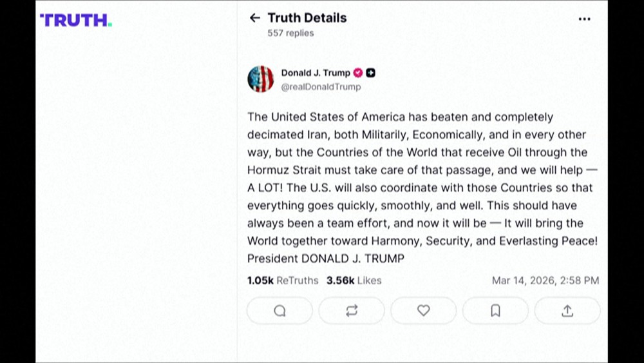View the 1.05k ReTruths list
The image size is (644, 363).
pos(283,280)
